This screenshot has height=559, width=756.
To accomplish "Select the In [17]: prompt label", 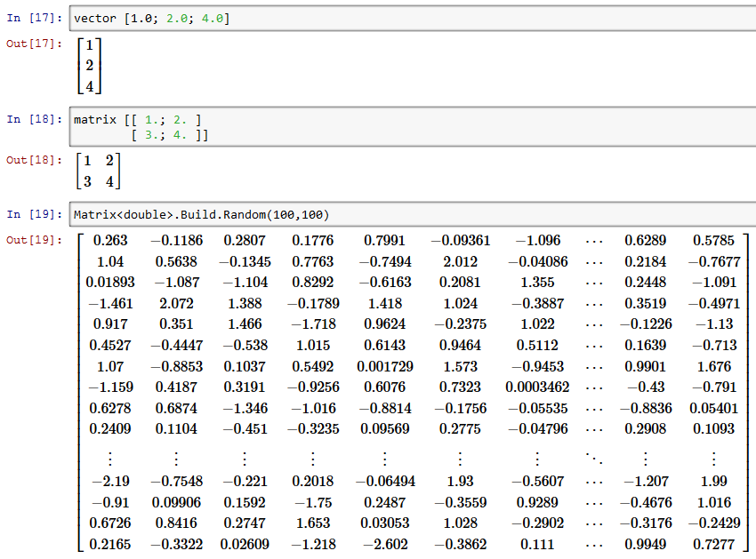I will point(34,19).
